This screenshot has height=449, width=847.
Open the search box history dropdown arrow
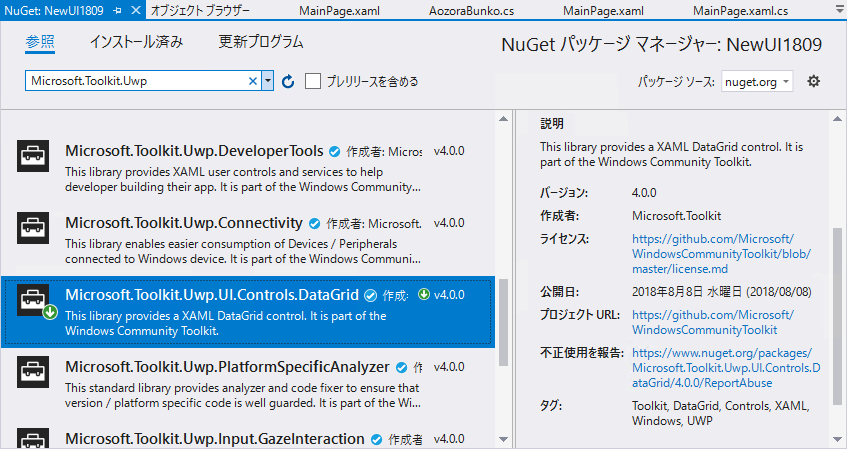267,81
